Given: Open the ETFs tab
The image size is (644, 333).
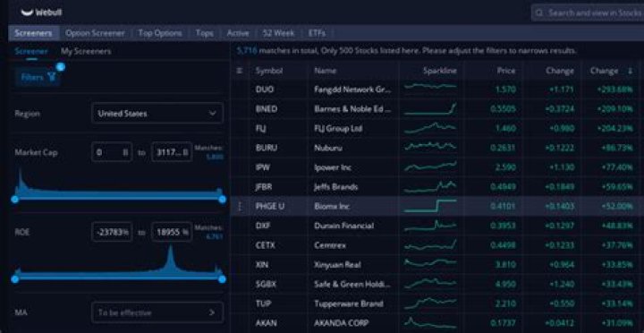Looking at the screenshot, I should (x=317, y=33).
